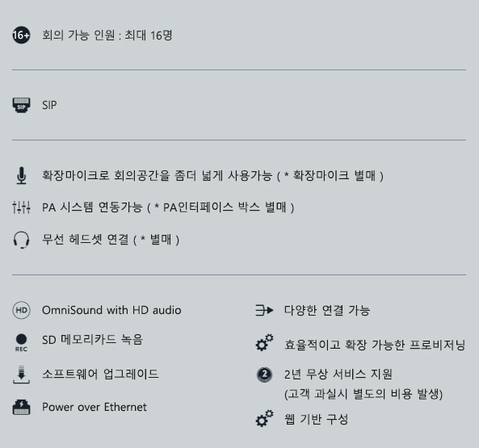Click the REC recording dot icon
The image size is (479, 448).
(21, 343)
